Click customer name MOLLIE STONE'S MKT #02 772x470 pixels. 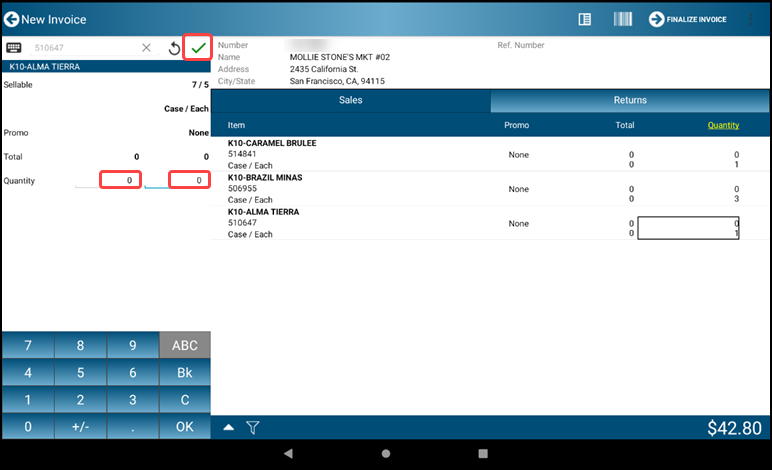[x=340, y=57]
